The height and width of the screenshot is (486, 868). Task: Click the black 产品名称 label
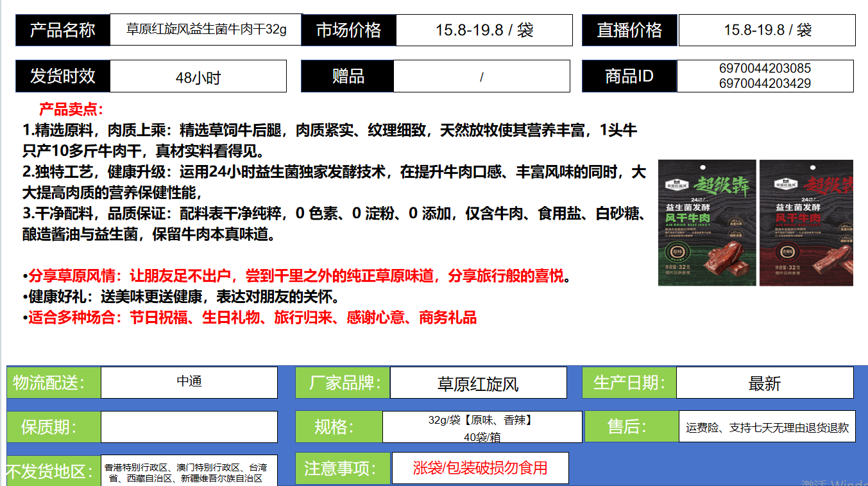point(62,30)
